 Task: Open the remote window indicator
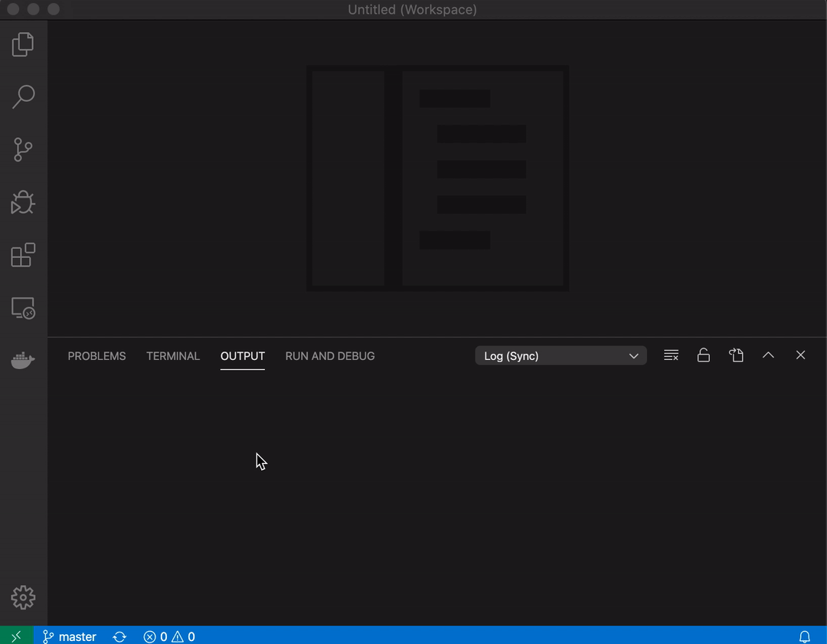point(16,636)
